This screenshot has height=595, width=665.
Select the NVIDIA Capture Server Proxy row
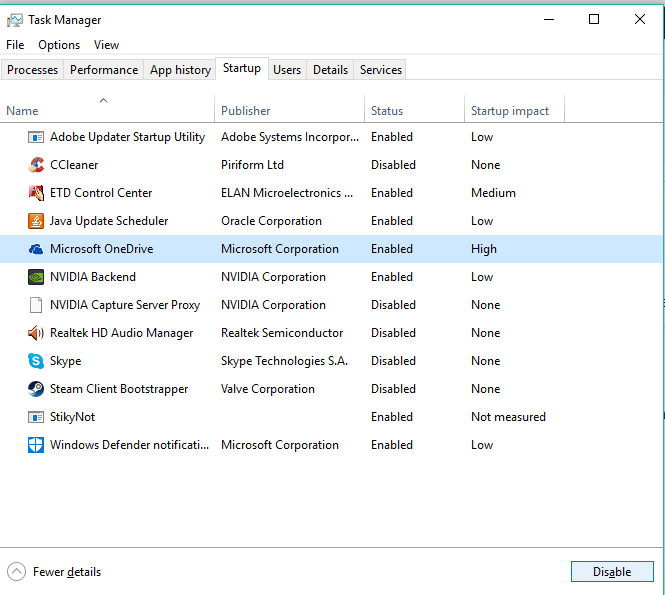point(124,305)
